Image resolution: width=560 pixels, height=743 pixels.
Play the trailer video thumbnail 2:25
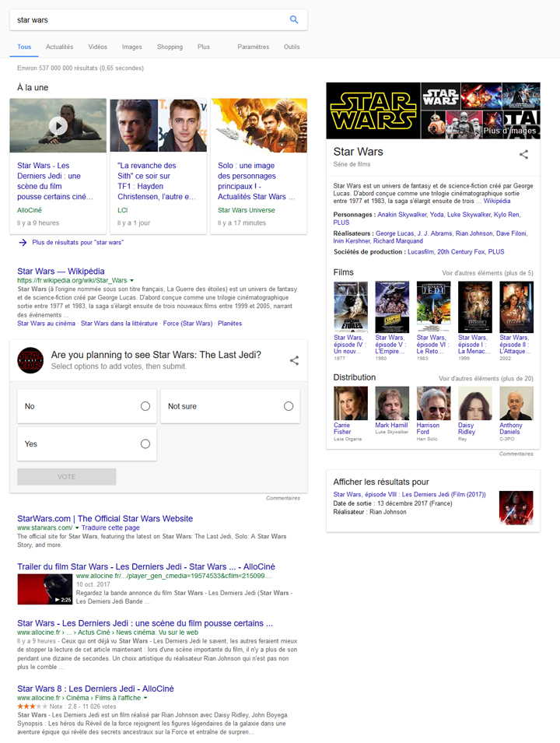click(44, 589)
